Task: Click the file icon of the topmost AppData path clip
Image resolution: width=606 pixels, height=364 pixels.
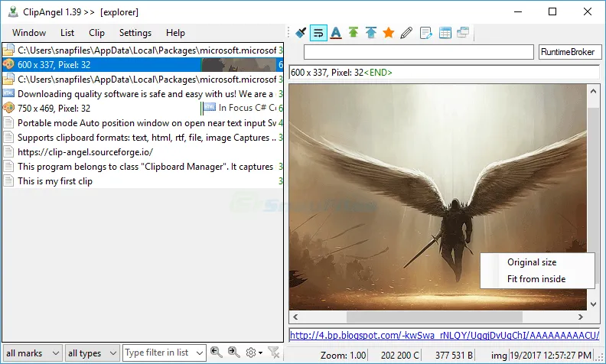Action: (8, 50)
